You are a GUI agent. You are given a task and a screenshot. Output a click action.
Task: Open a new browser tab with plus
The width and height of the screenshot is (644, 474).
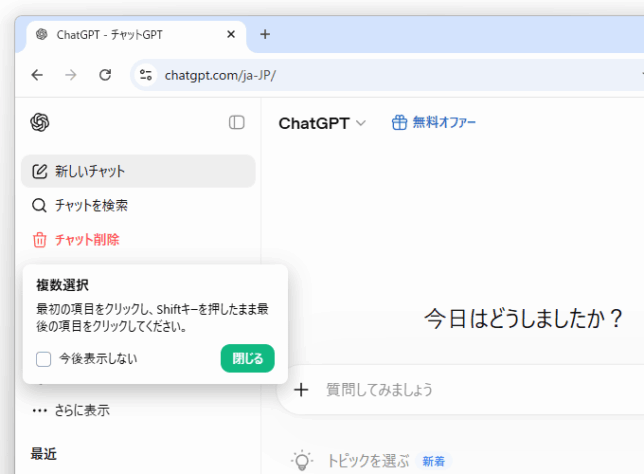click(x=265, y=34)
